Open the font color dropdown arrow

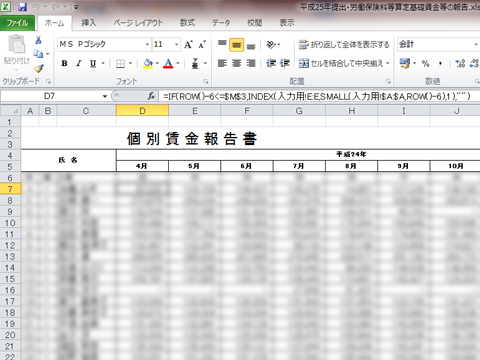coord(178,63)
